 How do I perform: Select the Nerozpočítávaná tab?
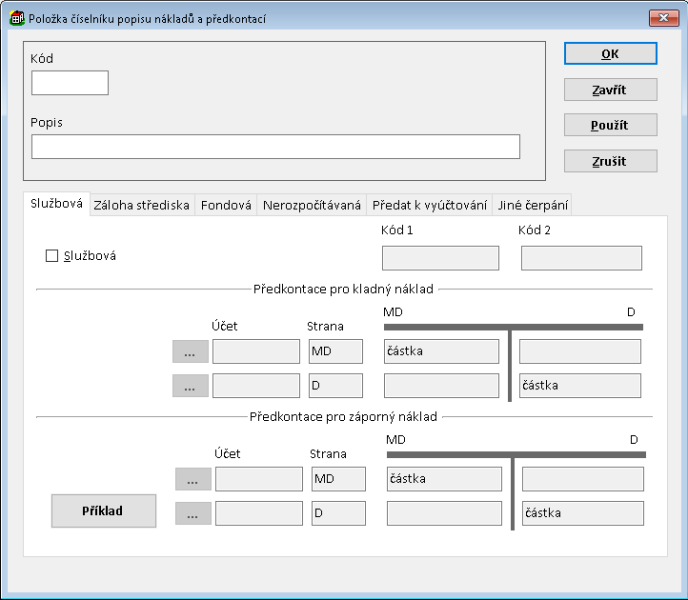point(311,205)
